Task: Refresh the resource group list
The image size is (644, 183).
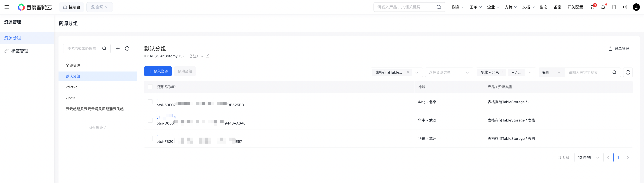Action: click(x=127, y=48)
